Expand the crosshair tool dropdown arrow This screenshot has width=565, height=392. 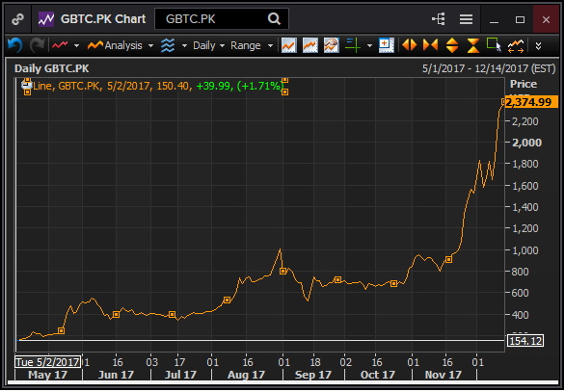pos(369,46)
